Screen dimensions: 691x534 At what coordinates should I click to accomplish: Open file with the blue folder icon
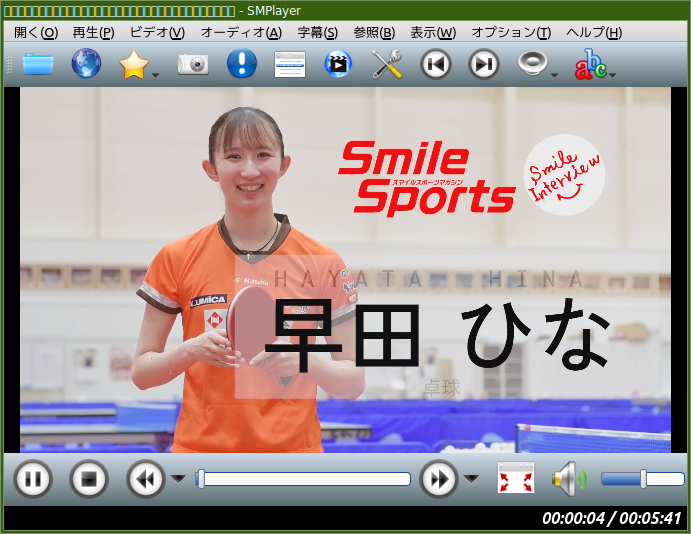click(38, 64)
